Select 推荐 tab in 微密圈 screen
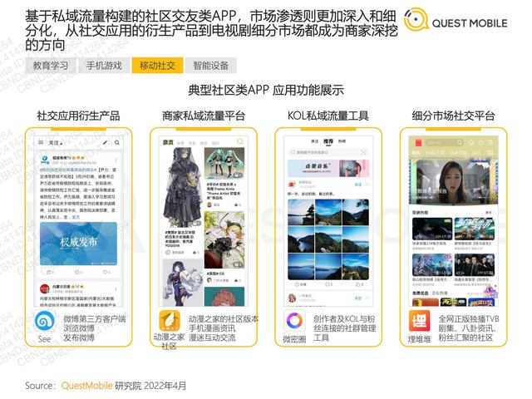This screenshot has width=532, height=399. pyautogui.click(x=328, y=141)
